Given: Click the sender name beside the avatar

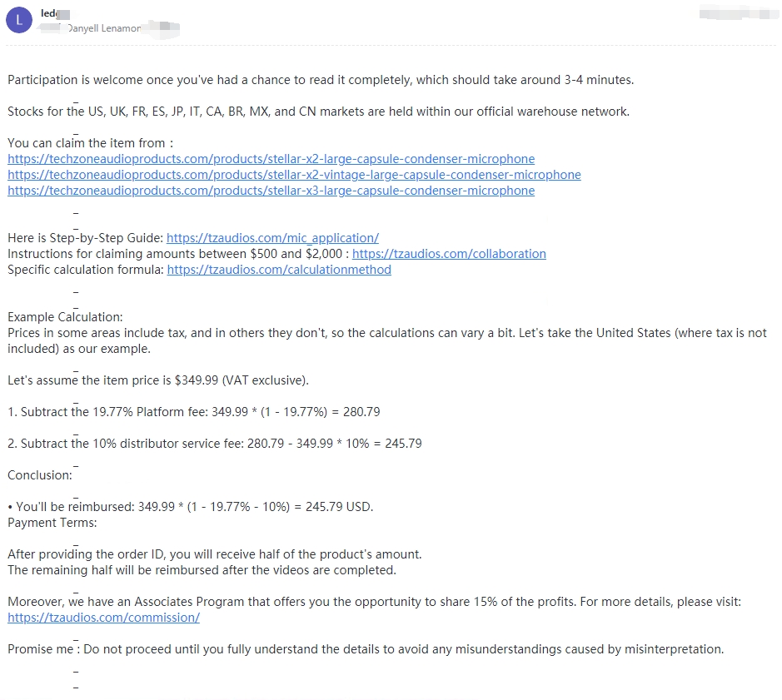Looking at the screenshot, I should click(x=55, y=13).
